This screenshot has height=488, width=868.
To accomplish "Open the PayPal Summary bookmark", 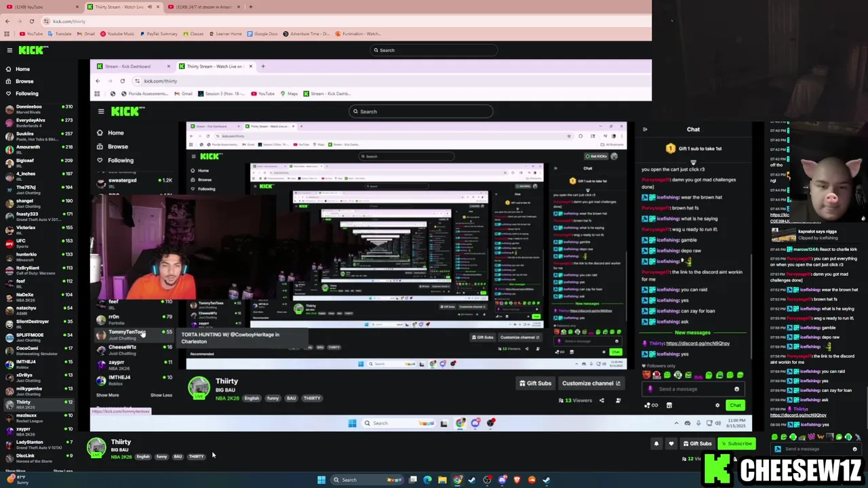I will (158, 34).
